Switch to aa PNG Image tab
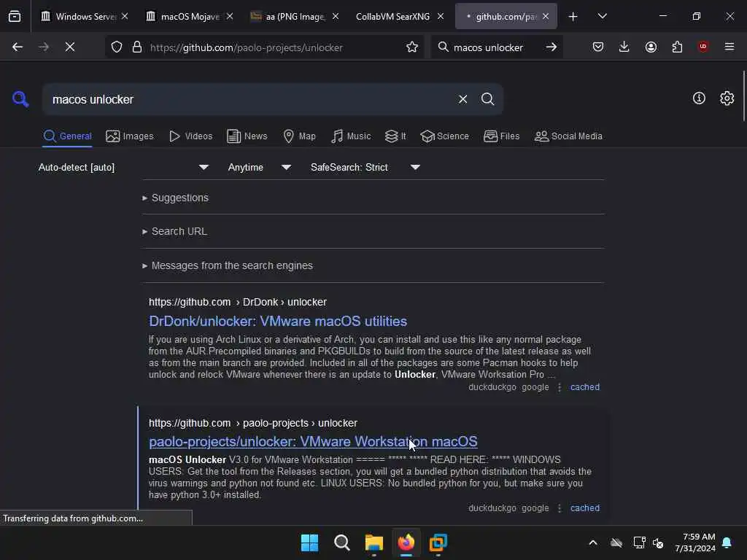 pos(295,16)
